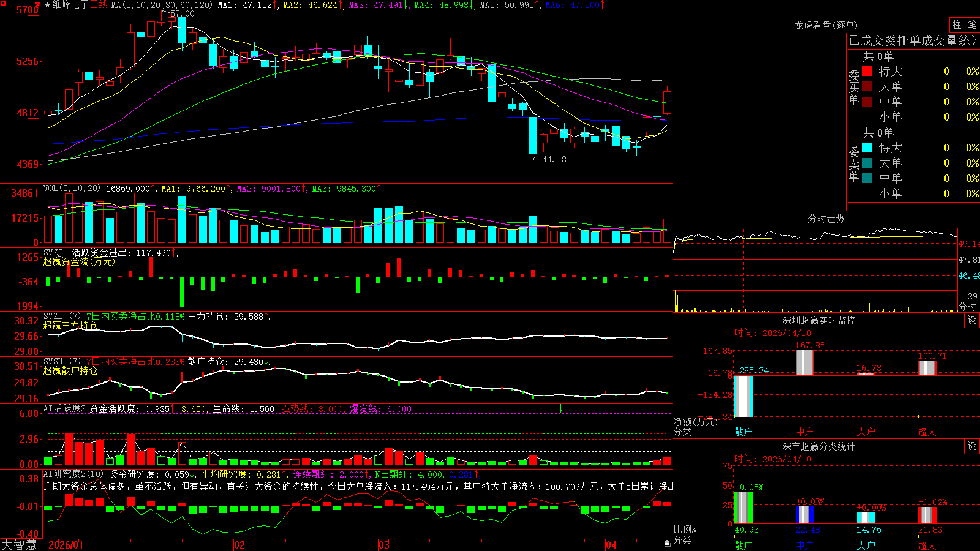Click the 爆发线: 6.000 text

point(382,409)
